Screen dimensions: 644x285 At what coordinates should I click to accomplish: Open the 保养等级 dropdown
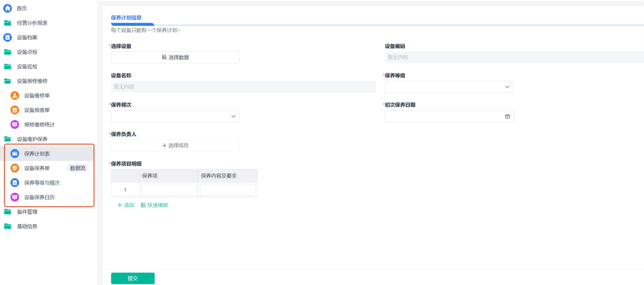coord(449,87)
